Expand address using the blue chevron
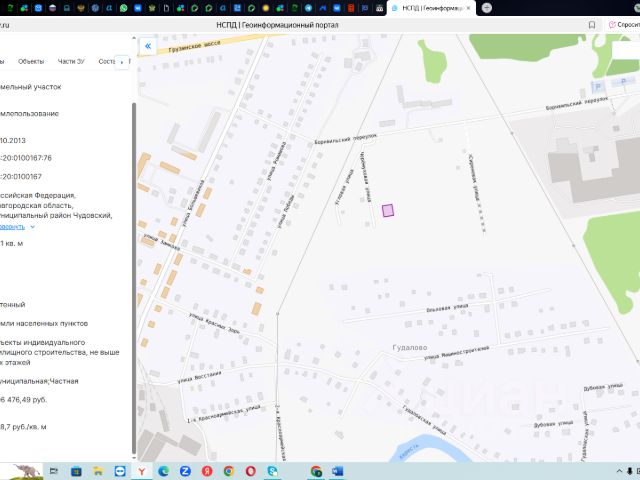This screenshot has width=640, height=480. click(x=33, y=227)
